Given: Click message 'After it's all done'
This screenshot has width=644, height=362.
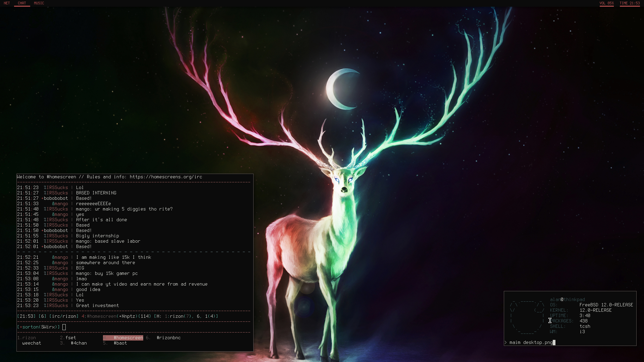Looking at the screenshot, I should pyautogui.click(x=102, y=220).
